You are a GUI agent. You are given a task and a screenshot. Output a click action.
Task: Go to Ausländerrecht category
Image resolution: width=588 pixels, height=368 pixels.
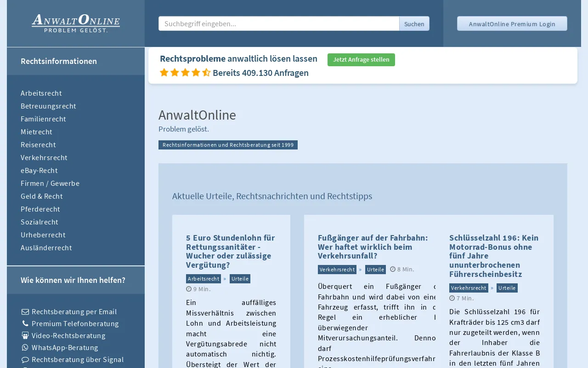[46, 248]
